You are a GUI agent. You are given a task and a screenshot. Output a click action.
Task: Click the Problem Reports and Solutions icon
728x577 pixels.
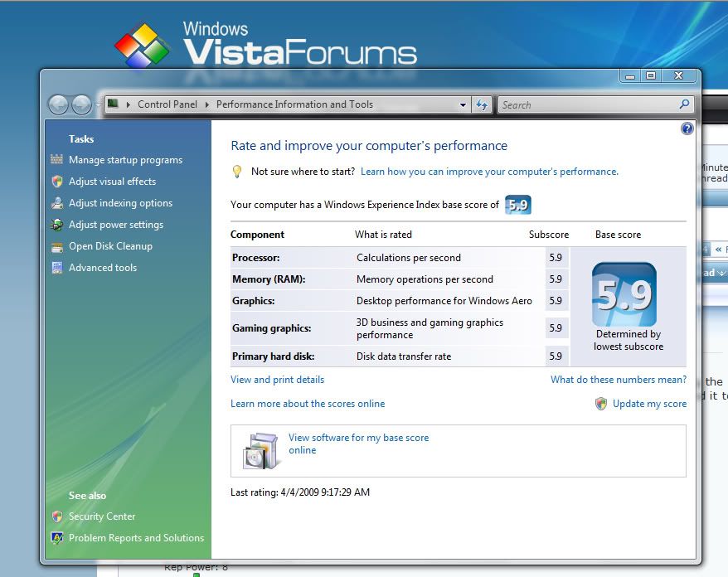tap(57, 537)
